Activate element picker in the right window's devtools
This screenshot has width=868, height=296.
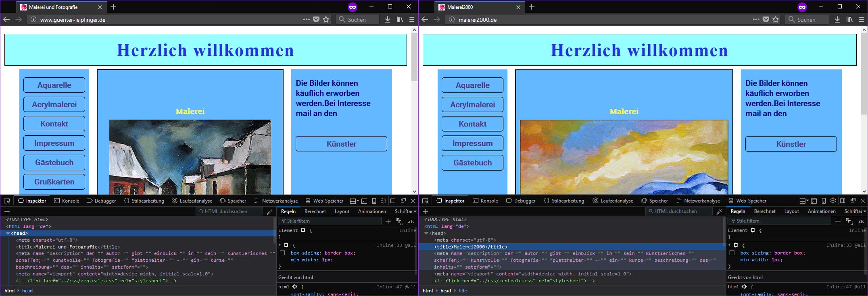(x=425, y=201)
